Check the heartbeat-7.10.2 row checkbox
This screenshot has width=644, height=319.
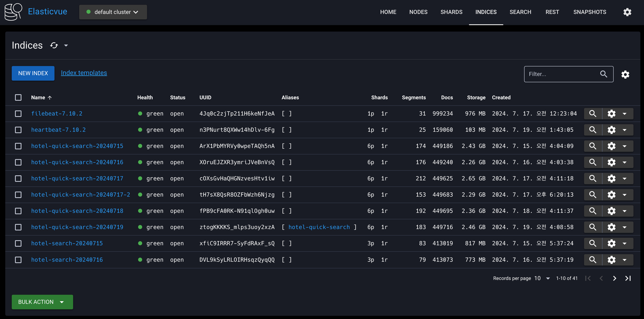(18, 130)
